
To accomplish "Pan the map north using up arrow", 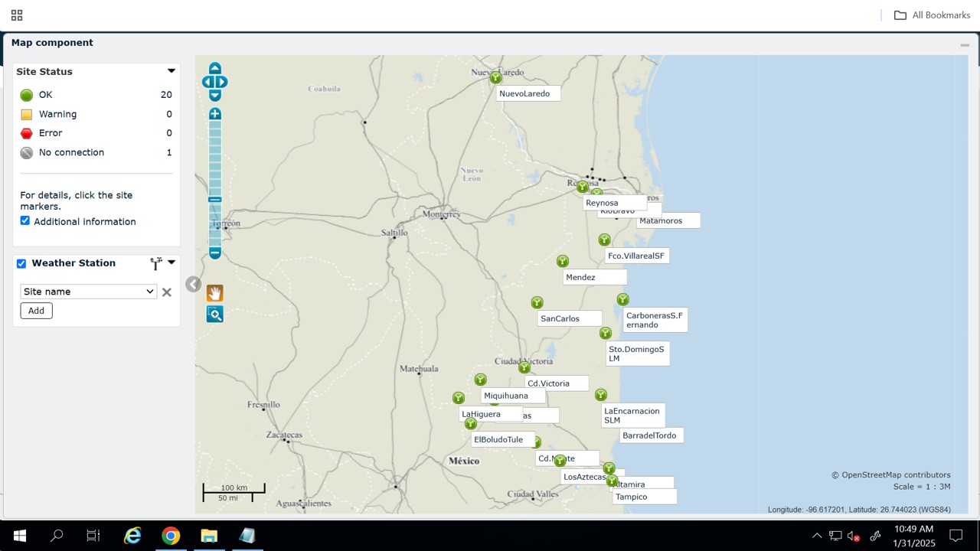I will point(215,68).
